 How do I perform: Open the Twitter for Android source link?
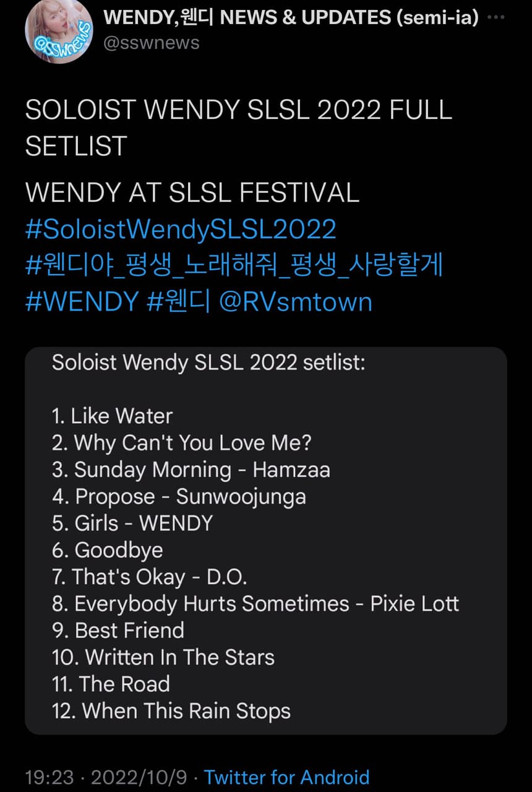pos(286,777)
